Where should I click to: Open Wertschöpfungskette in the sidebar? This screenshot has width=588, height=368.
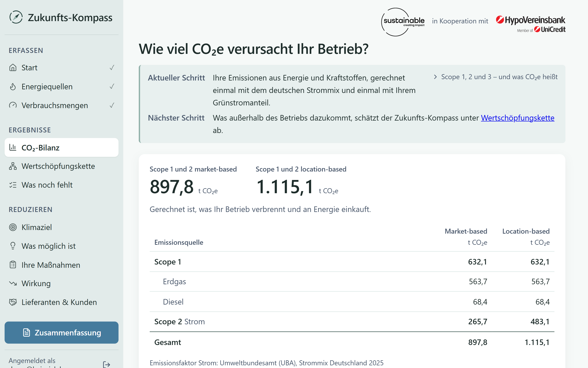click(61, 166)
